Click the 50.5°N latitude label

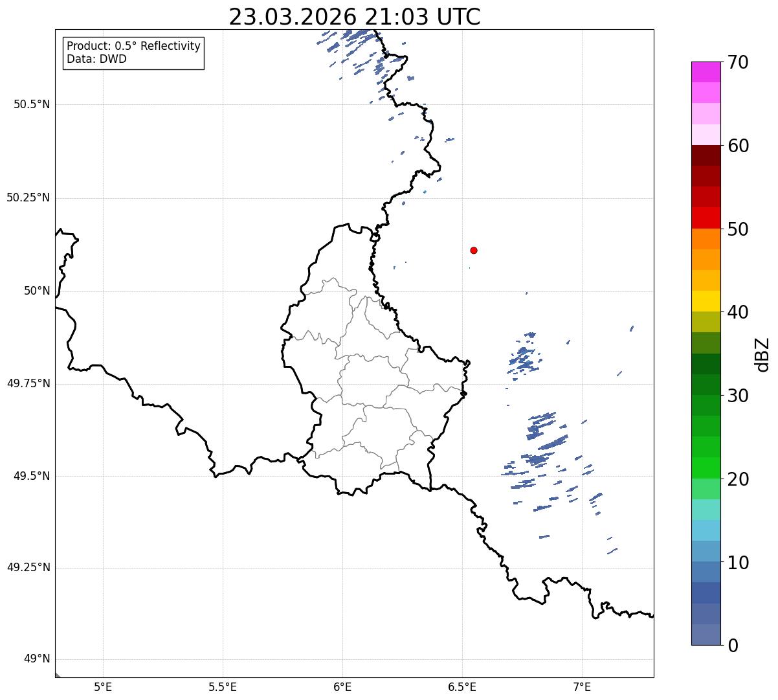pyautogui.click(x=32, y=104)
